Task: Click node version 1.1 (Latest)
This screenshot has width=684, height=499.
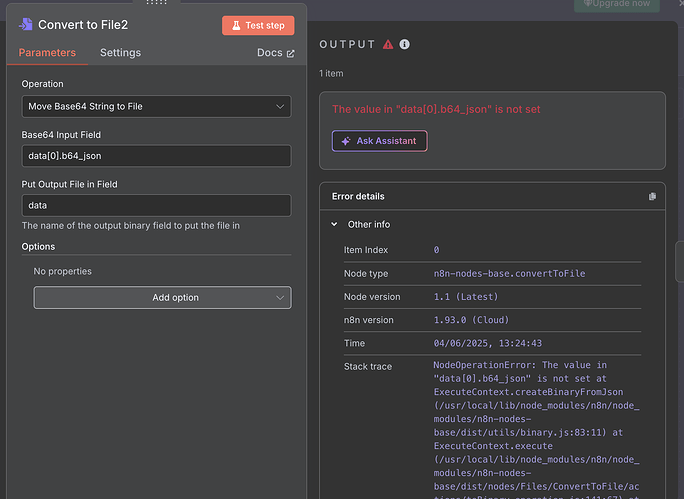Action: coord(465,297)
